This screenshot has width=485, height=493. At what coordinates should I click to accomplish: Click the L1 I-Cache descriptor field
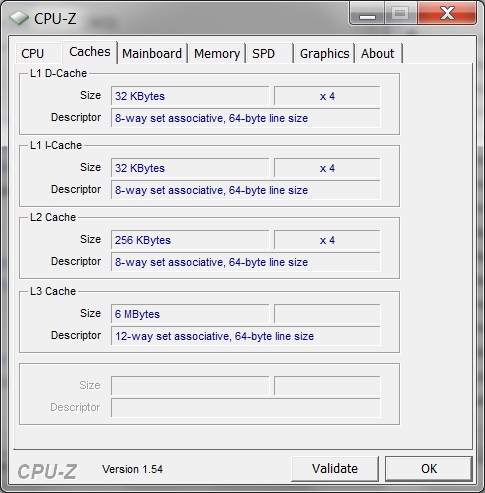[246, 190]
